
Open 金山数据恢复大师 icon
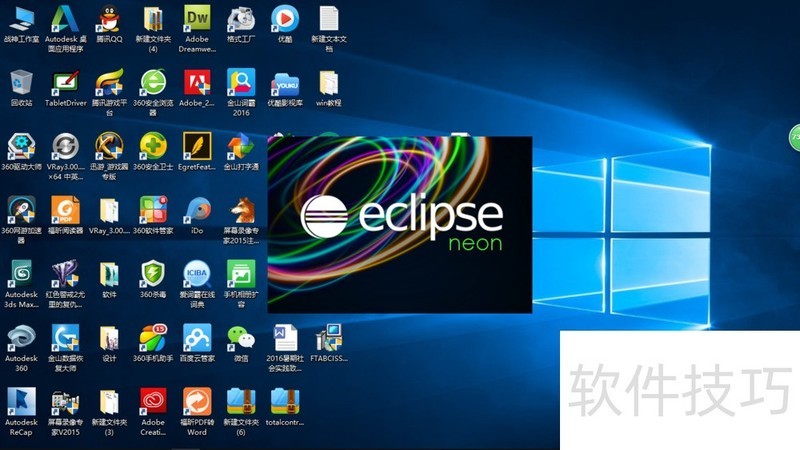tap(65, 338)
